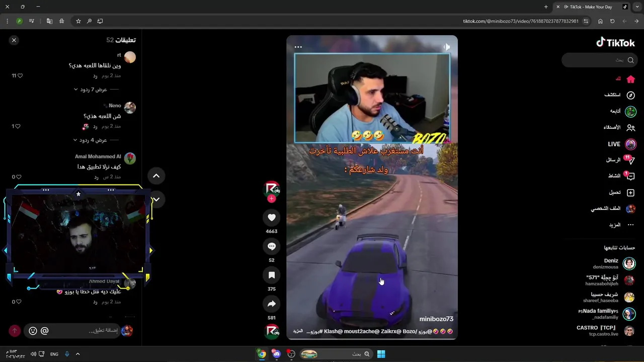This screenshot has width=644, height=362.
Task: Open Windows Start button
Action: (381, 354)
